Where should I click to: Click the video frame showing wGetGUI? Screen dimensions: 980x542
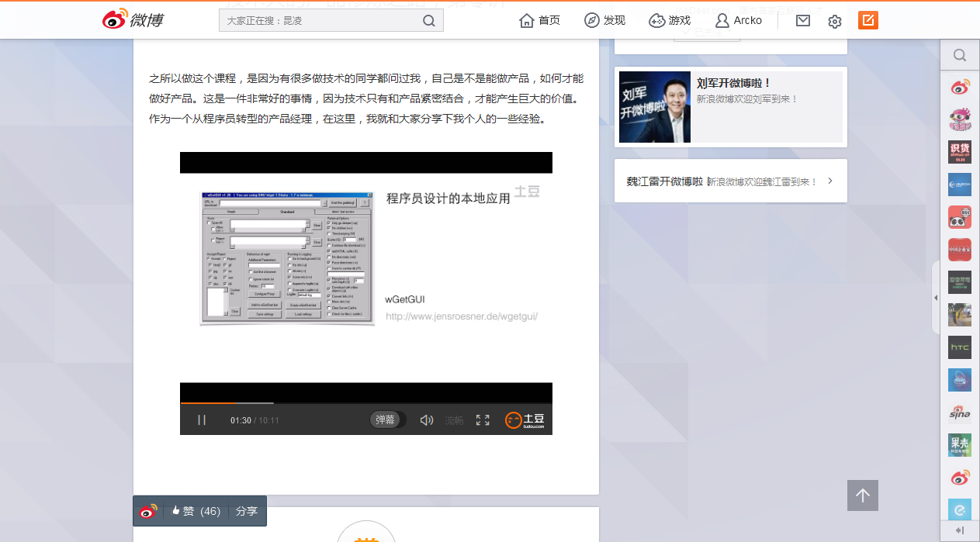(366, 278)
